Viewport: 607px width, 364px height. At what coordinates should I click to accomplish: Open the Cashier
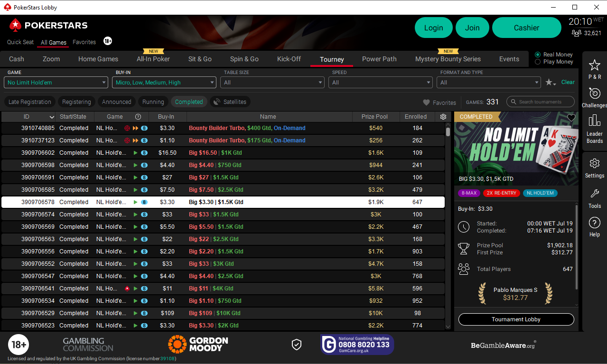point(527,28)
